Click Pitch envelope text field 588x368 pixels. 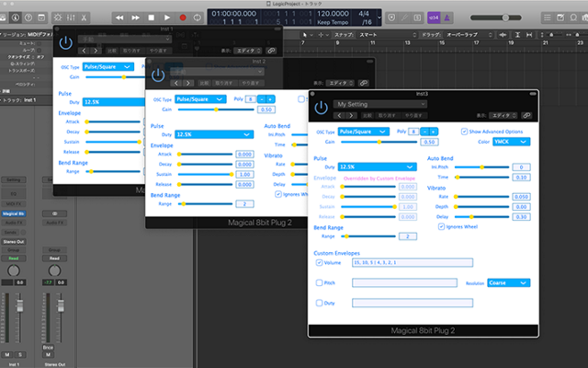[x=404, y=282]
